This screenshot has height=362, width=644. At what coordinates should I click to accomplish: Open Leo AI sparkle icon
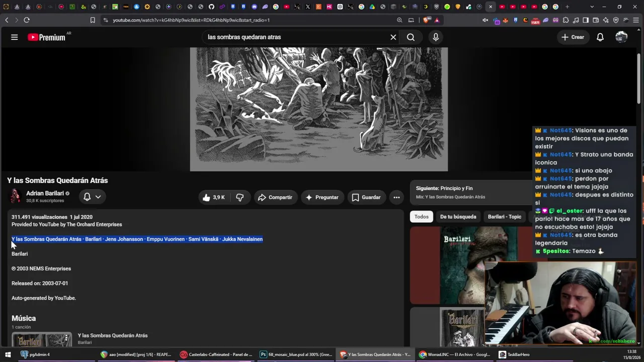click(606, 20)
